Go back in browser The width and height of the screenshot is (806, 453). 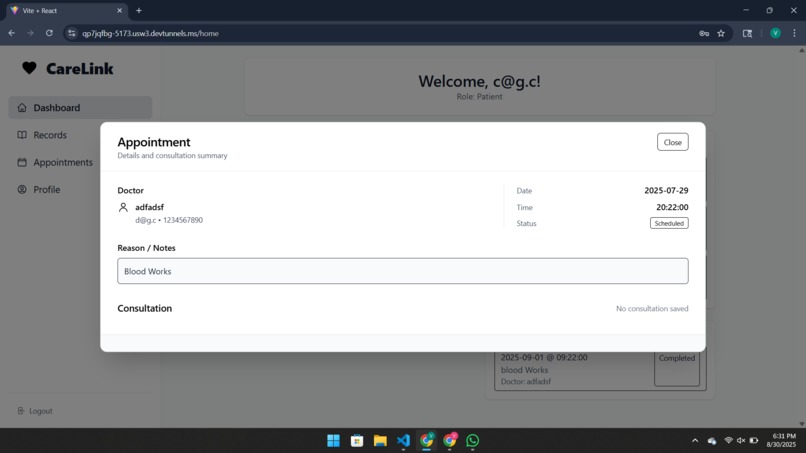[11, 33]
